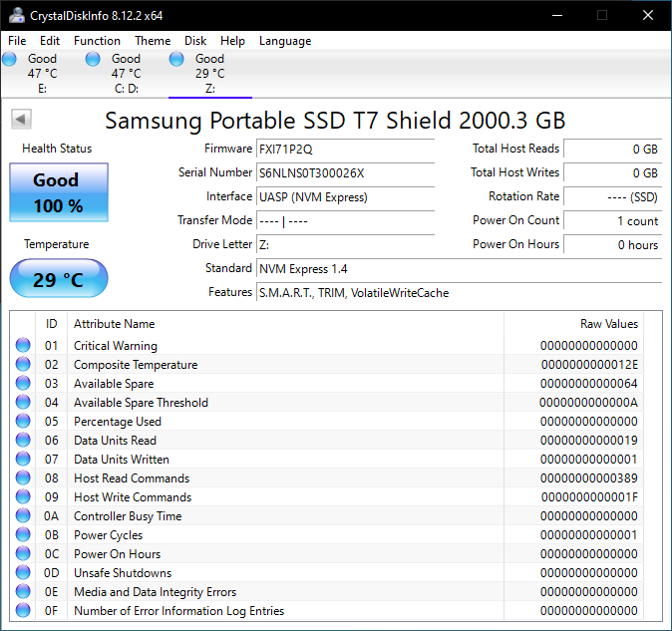Screen dimensions: 672x631
Task: Open the Theme menu
Action: 153,41
